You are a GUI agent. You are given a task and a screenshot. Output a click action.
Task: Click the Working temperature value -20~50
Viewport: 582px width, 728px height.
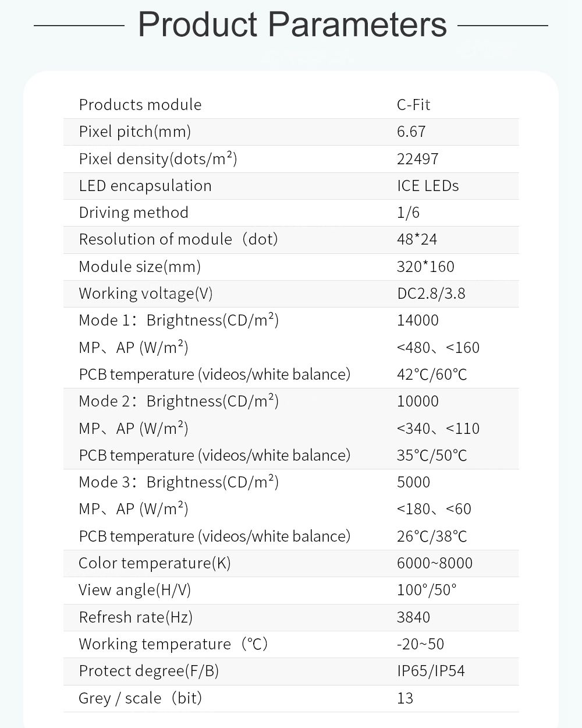420,644
